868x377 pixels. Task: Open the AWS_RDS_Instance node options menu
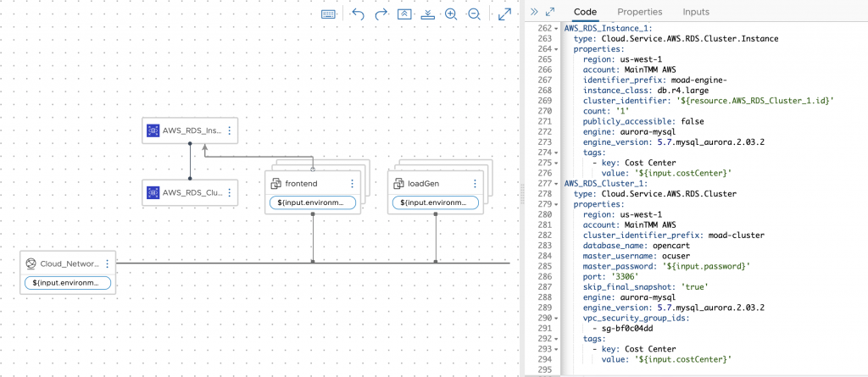pyautogui.click(x=230, y=131)
